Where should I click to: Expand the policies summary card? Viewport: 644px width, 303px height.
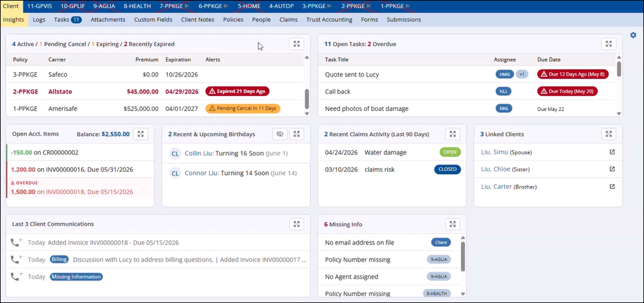pyautogui.click(x=297, y=44)
